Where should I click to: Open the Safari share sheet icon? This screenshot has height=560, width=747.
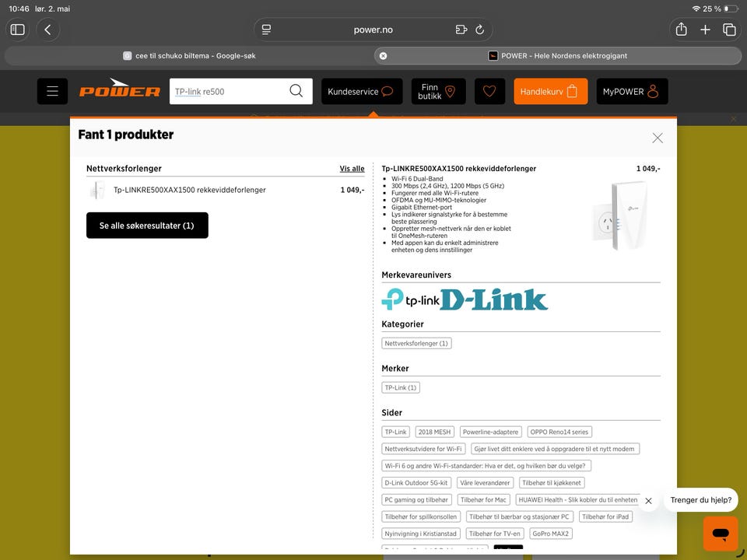click(682, 30)
